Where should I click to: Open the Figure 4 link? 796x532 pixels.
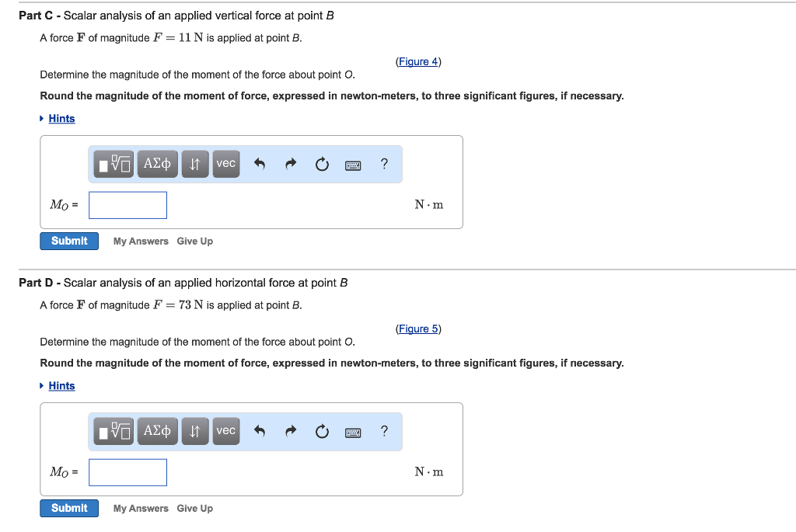tap(417, 61)
